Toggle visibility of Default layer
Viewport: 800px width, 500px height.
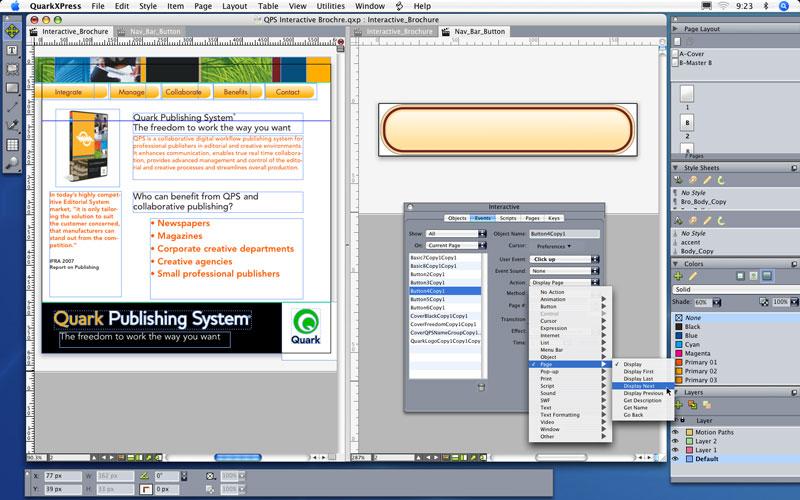pyautogui.click(x=676, y=459)
